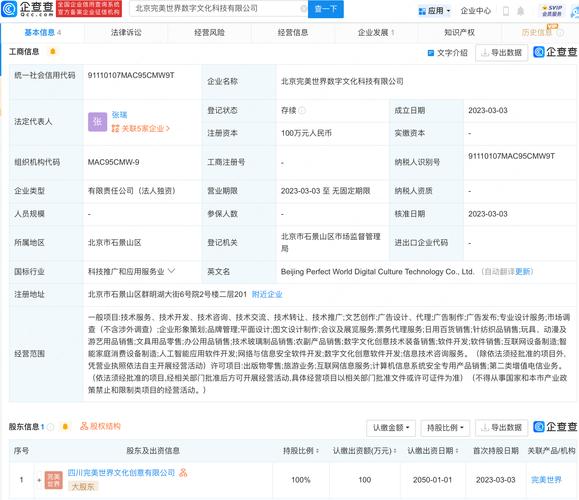Image resolution: width=579 pixels, height=500 pixels.
Task: Open 附近企业 nearby companies link
Action: coord(267,294)
